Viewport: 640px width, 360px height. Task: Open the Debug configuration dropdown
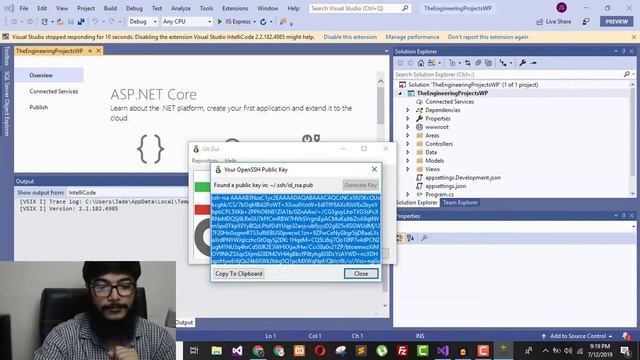[142, 22]
